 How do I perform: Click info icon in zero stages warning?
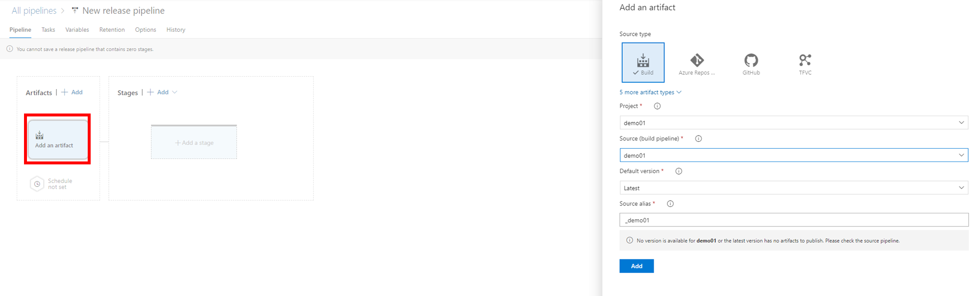click(x=9, y=49)
